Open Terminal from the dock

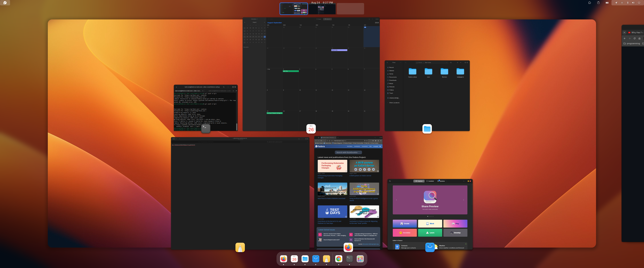point(350,259)
